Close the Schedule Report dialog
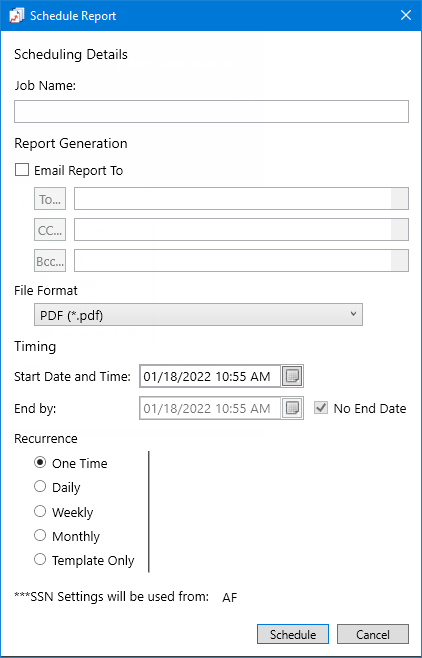 point(406,16)
